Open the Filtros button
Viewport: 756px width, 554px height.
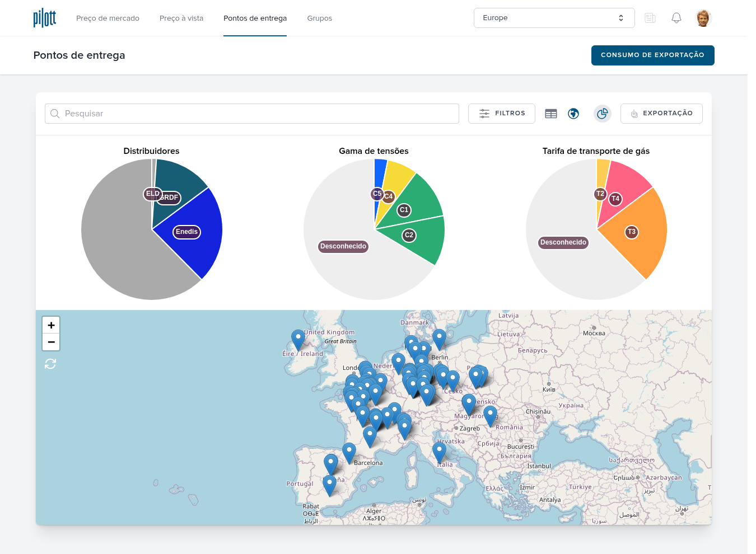(502, 114)
